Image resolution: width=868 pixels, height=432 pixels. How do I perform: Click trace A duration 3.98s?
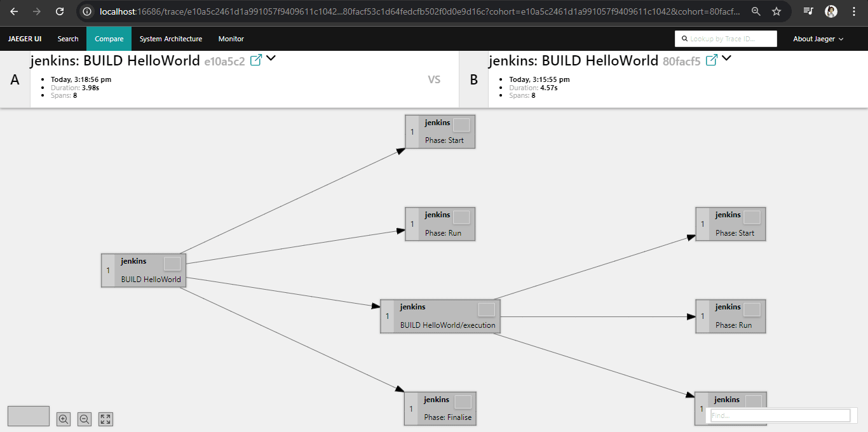tap(90, 88)
